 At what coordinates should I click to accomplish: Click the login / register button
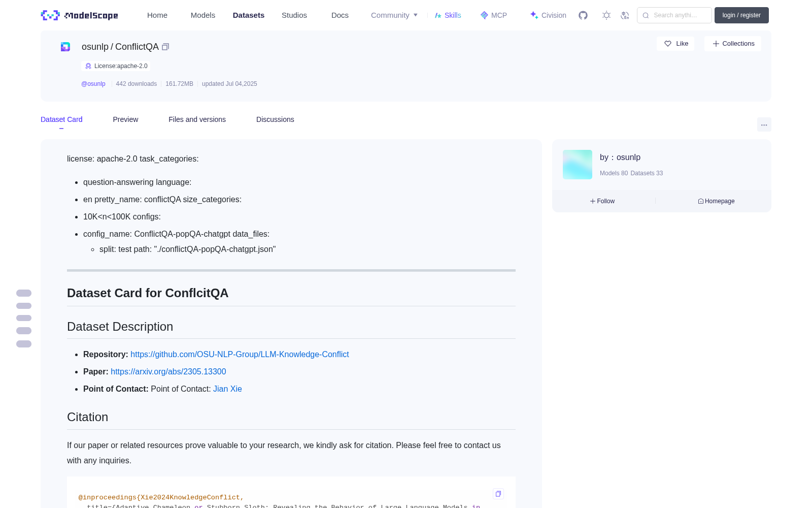point(741,15)
